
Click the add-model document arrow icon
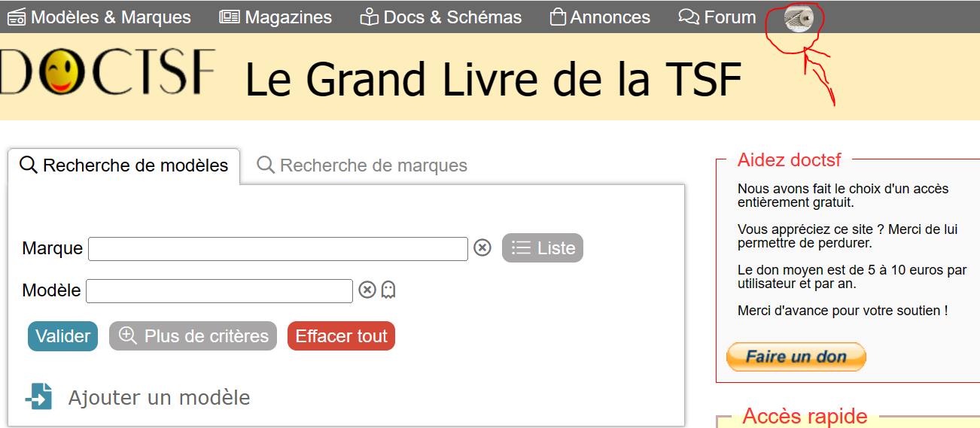tap(39, 396)
